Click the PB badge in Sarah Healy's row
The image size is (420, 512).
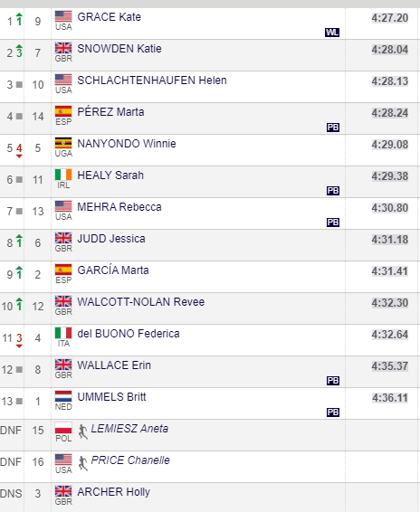333,191
